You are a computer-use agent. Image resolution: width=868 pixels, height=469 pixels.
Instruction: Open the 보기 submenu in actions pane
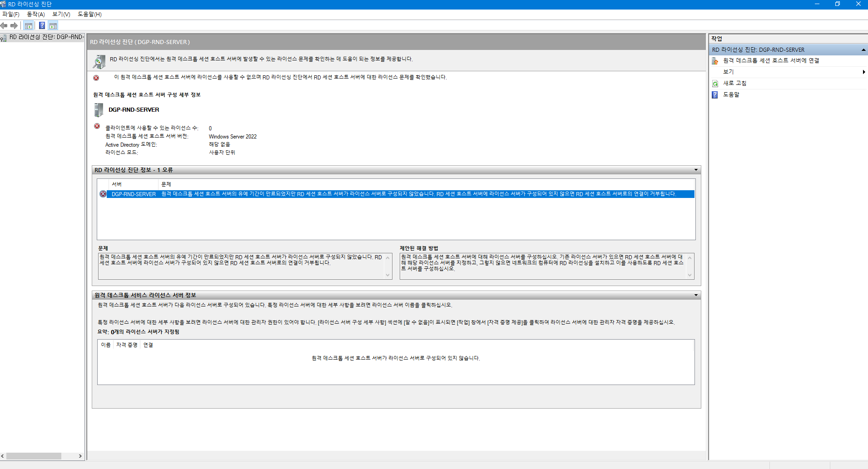789,72
